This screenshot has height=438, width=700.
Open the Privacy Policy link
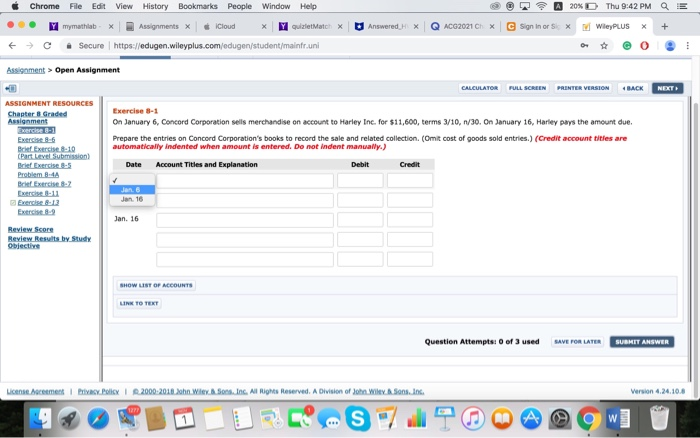point(98,392)
